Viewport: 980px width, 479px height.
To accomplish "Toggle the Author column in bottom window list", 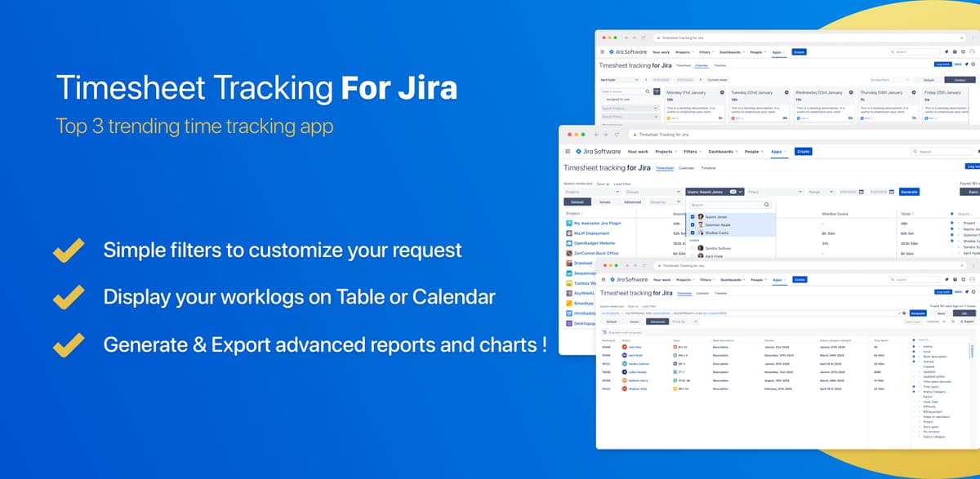I will click(x=915, y=346).
